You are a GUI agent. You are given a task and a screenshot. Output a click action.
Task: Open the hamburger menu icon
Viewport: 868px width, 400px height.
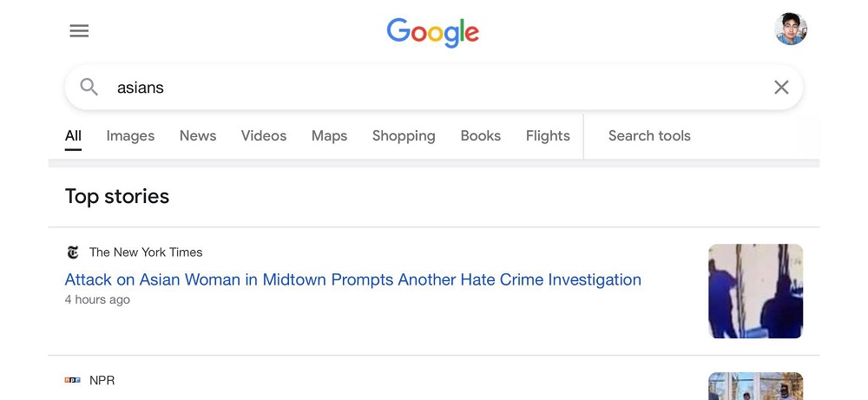point(79,31)
